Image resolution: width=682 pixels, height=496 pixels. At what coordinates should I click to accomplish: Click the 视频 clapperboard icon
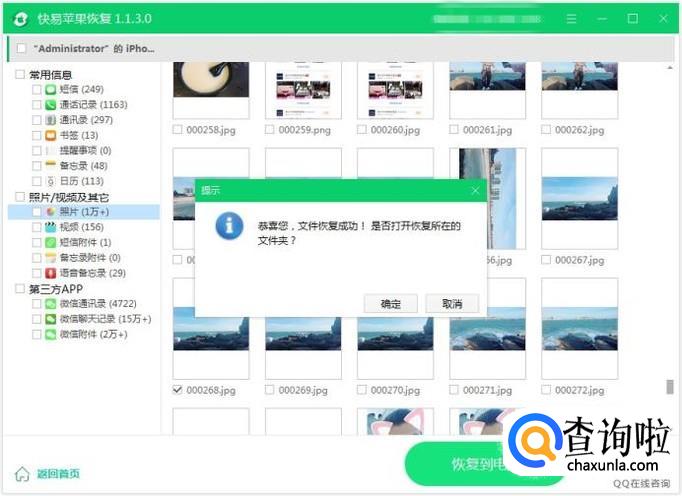[x=51, y=227]
